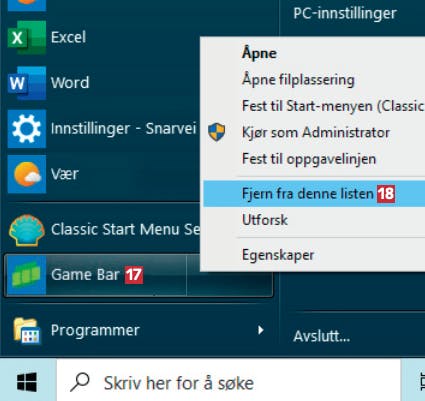Open Egenskaper from the context menu

click(x=278, y=255)
